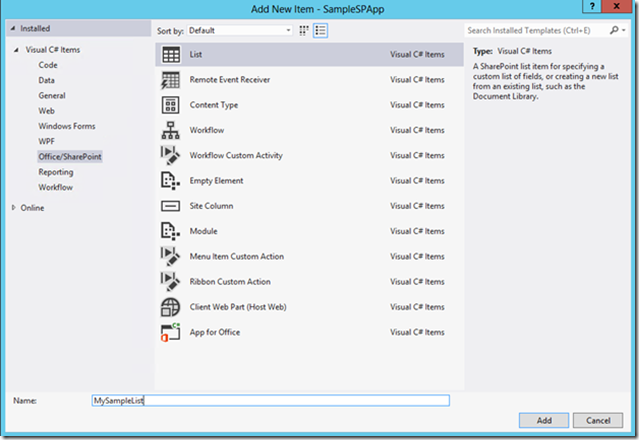This screenshot has width=639, height=440.
Task: Select the Content Type label
Action: [x=214, y=105]
